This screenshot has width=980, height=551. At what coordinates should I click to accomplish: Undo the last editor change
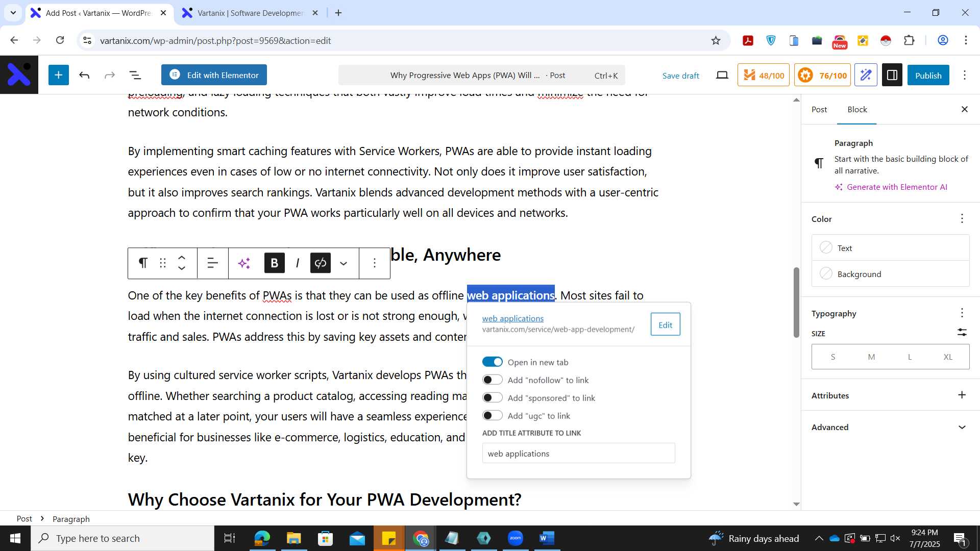pos(85,76)
